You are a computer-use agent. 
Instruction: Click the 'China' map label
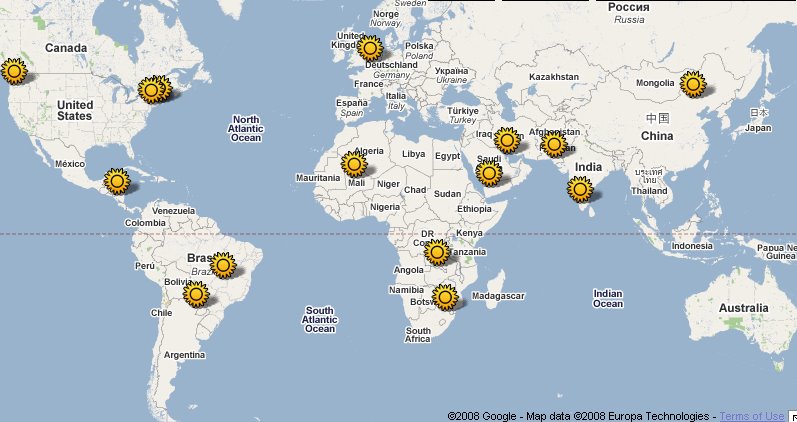point(657,136)
